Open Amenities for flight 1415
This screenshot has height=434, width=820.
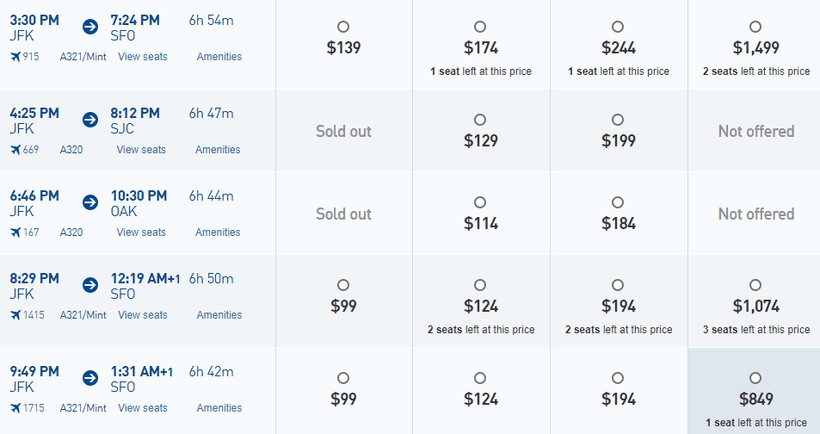coord(219,315)
